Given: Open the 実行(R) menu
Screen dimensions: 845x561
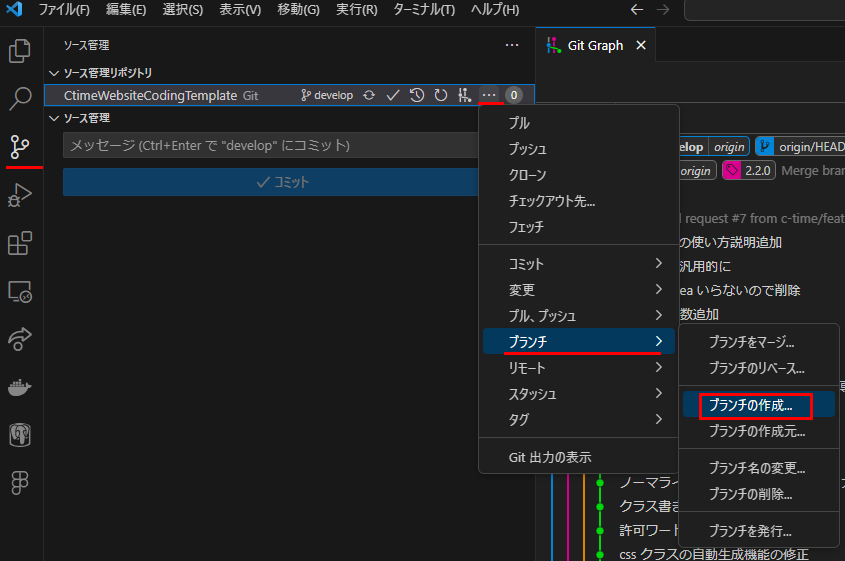Looking at the screenshot, I should [x=356, y=10].
